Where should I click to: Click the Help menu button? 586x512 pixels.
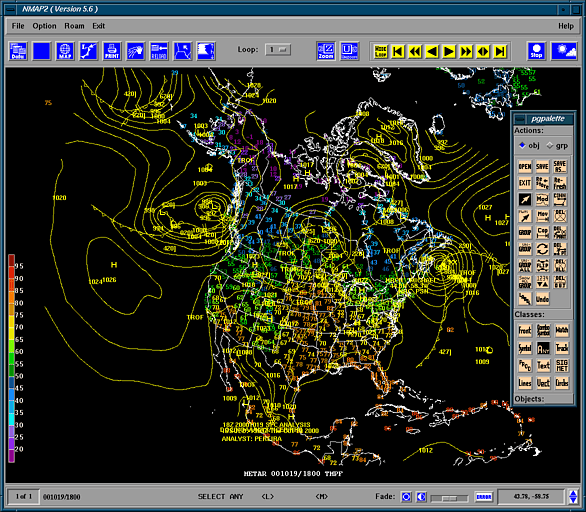566,26
